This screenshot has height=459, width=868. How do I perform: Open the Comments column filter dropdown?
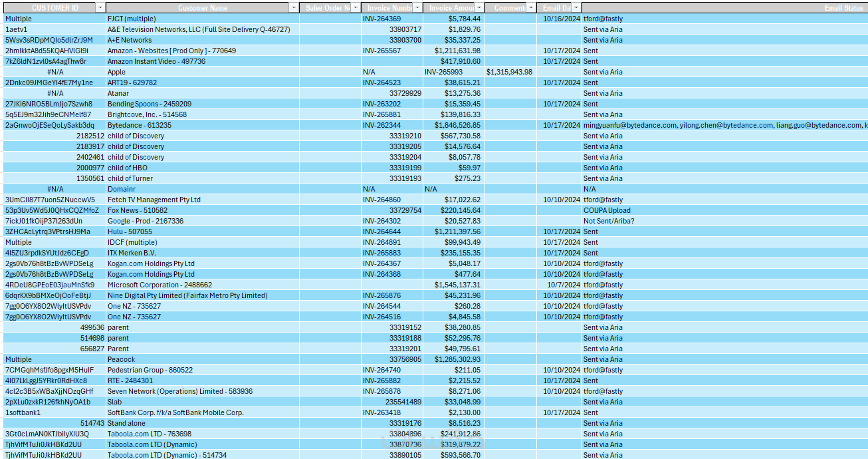(x=530, y=7)
